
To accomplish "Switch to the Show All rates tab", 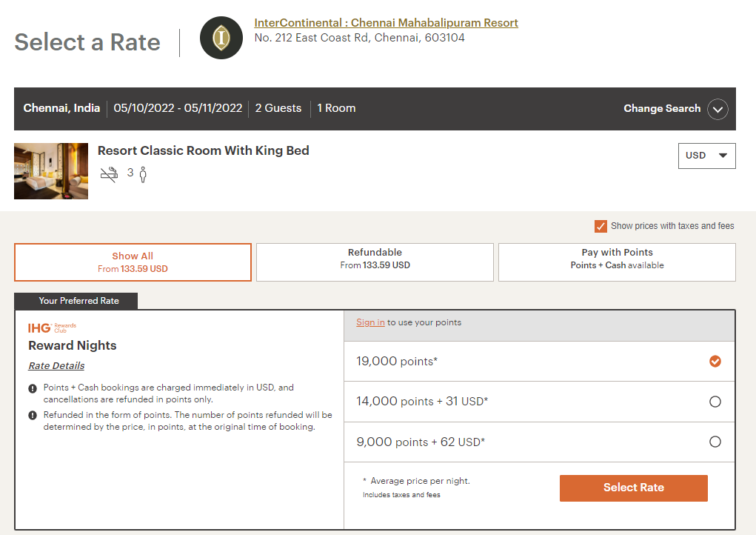I will 133,262.
